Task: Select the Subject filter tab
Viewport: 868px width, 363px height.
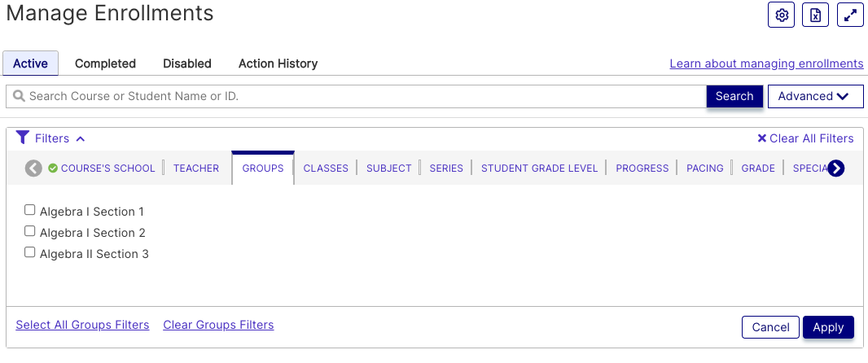Action: click(x=388, y=168)
